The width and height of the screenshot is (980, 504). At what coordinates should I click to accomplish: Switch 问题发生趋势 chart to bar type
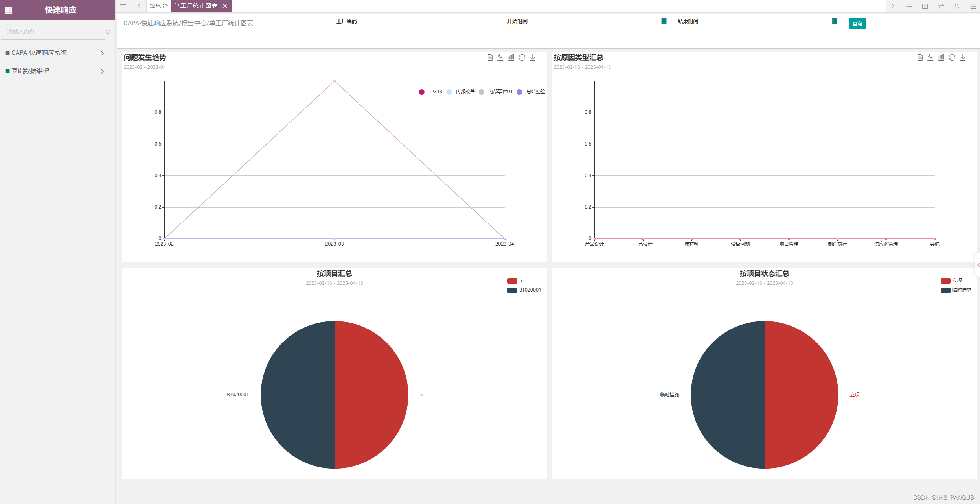pyautogui.click(x=511, y=57)
